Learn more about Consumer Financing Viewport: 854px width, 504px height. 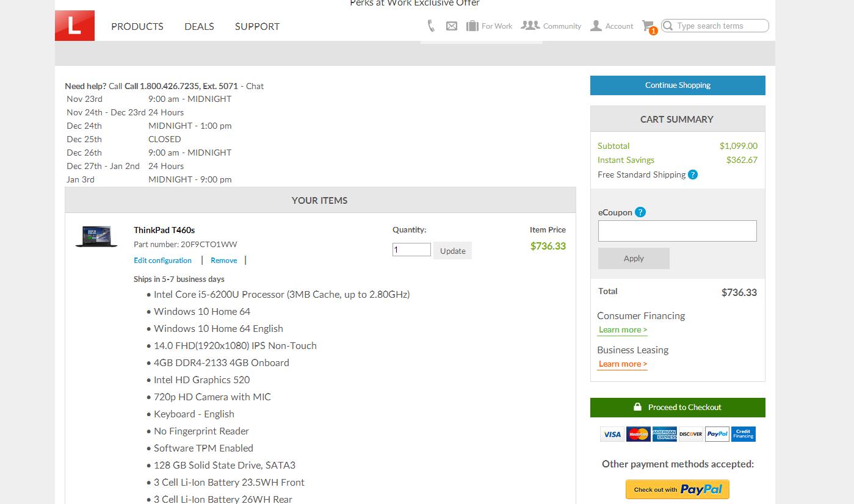tap(623, 330)
